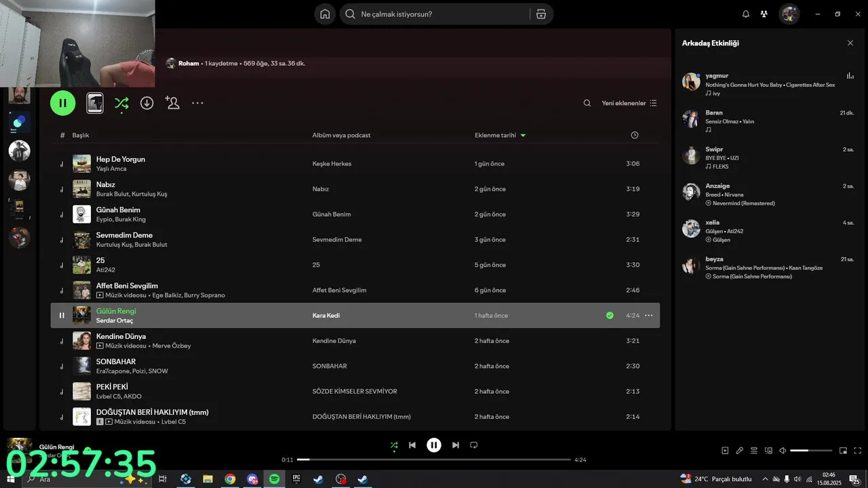Seek along the track progress bar
This screenshot has height=488, width=868.
click(434, 460)
